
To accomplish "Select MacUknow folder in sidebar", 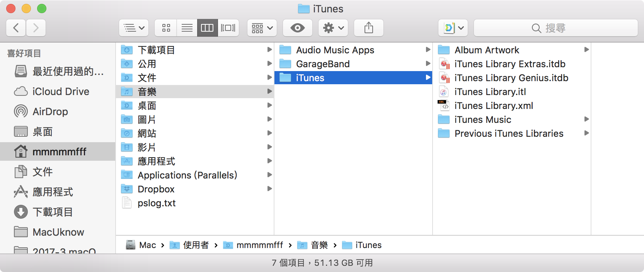I will coord(58,232).
